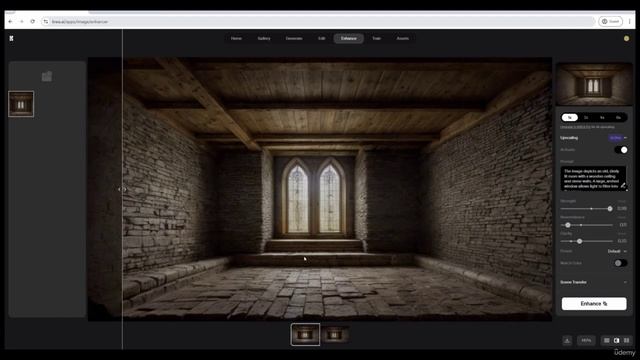Select the first result thumbnail below canvas

305,334
